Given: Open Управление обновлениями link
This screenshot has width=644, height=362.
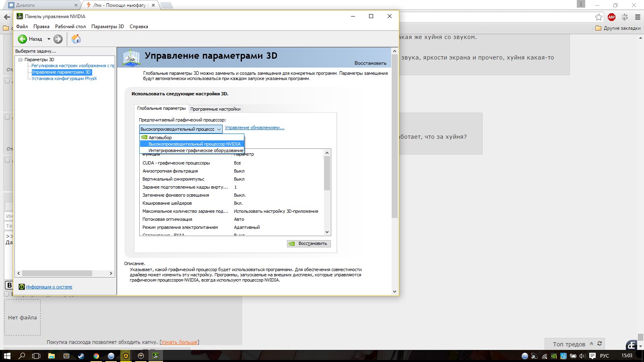Looking at the screenshot, I should pyautogui.click(x=254, y=128).
